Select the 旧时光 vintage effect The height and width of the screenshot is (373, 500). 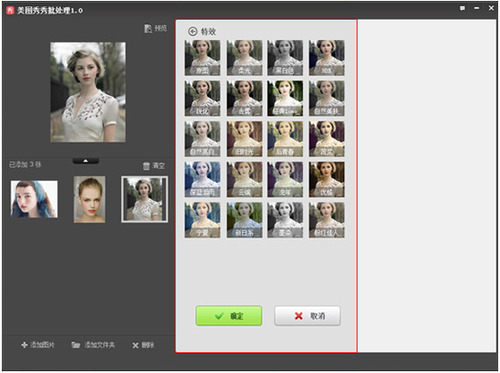244,139
